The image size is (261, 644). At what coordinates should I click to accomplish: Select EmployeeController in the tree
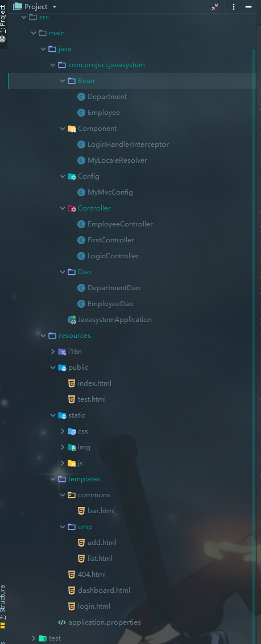click(120, 224)
